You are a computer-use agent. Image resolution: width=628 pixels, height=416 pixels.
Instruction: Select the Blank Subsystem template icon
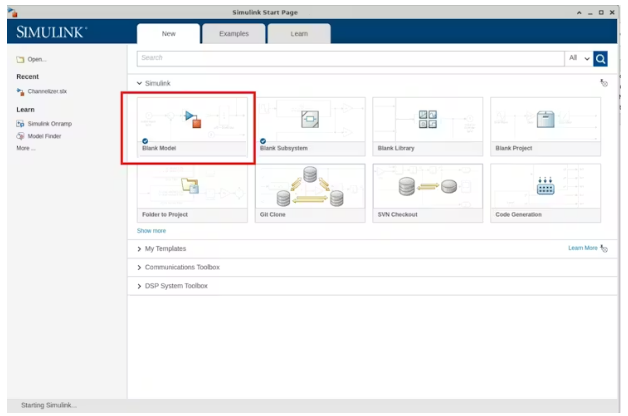tap(309, 120)
